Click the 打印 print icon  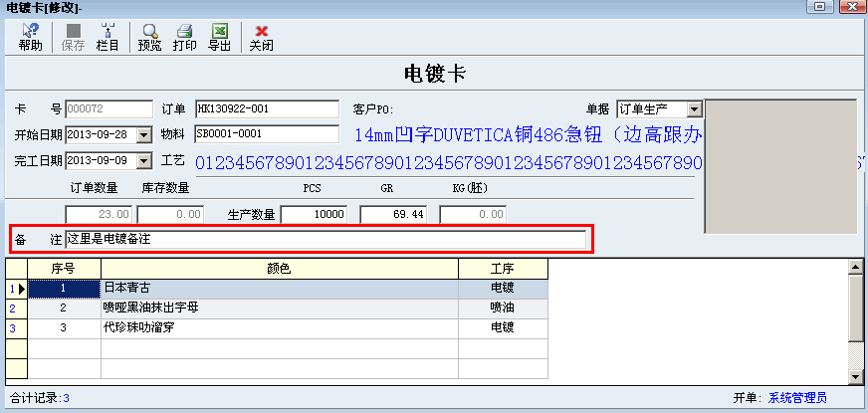[x=184, y=38]
